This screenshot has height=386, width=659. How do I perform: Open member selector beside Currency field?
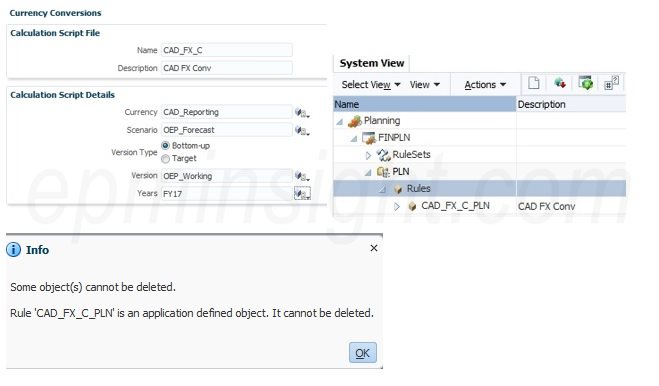302,112
